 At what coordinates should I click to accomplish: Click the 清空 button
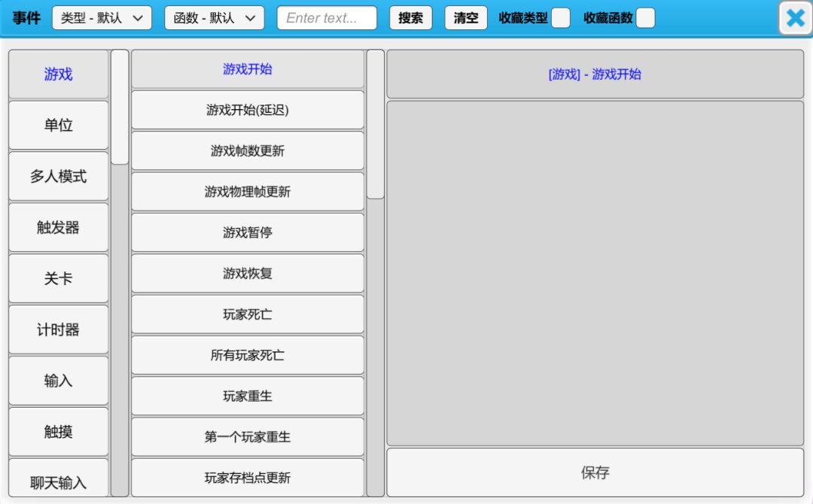coord(466,18)
